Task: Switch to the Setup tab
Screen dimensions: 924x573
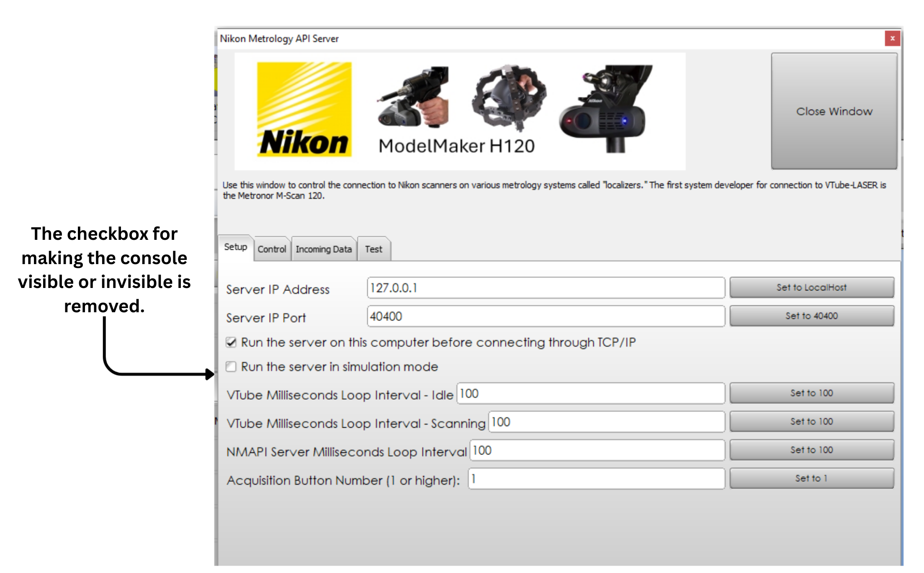Action: 236,247
